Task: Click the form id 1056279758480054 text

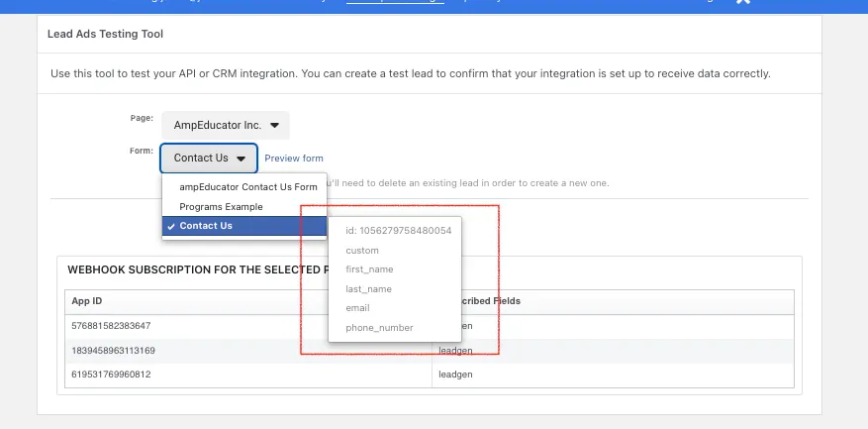Action: (399, 231)
